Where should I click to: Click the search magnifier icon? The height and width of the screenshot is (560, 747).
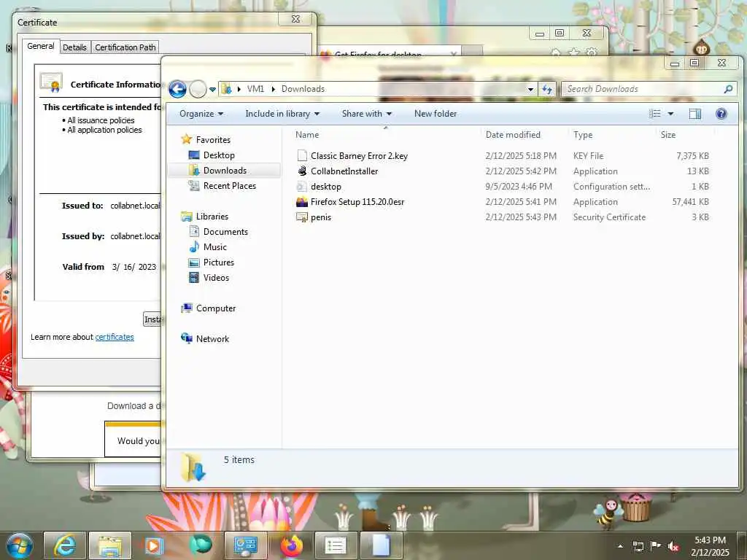click(x=728, y=89)
